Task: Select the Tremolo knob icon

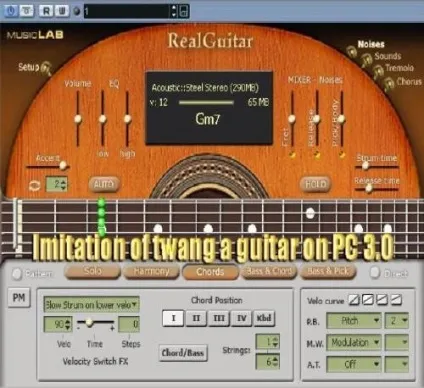Action: pyautogui.click(x=378, y=71)
